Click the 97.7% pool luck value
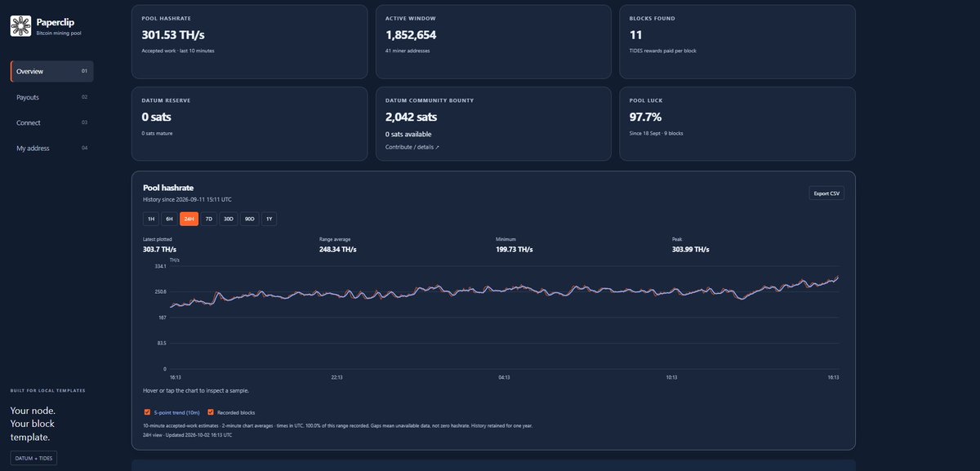Viewport: 980px width, 471px height. (645, 117)
